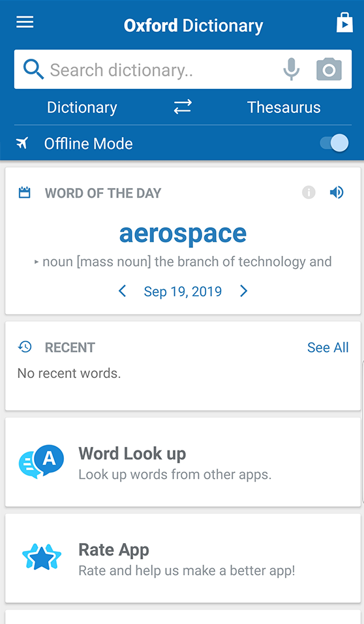Tap the microphone voice search icon
The height and width of the screenshot is (624, 364).
point(291,69)
